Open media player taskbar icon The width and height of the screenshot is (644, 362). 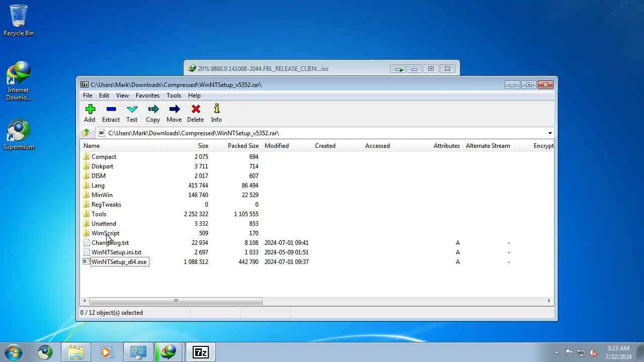(106, 352)
